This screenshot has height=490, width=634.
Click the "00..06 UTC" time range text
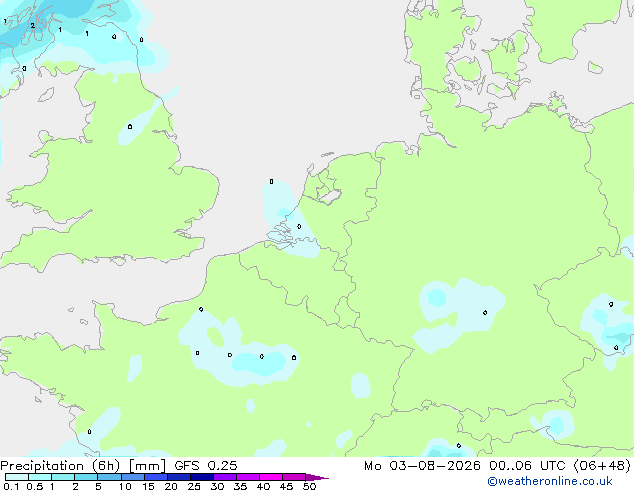(527, 466)
